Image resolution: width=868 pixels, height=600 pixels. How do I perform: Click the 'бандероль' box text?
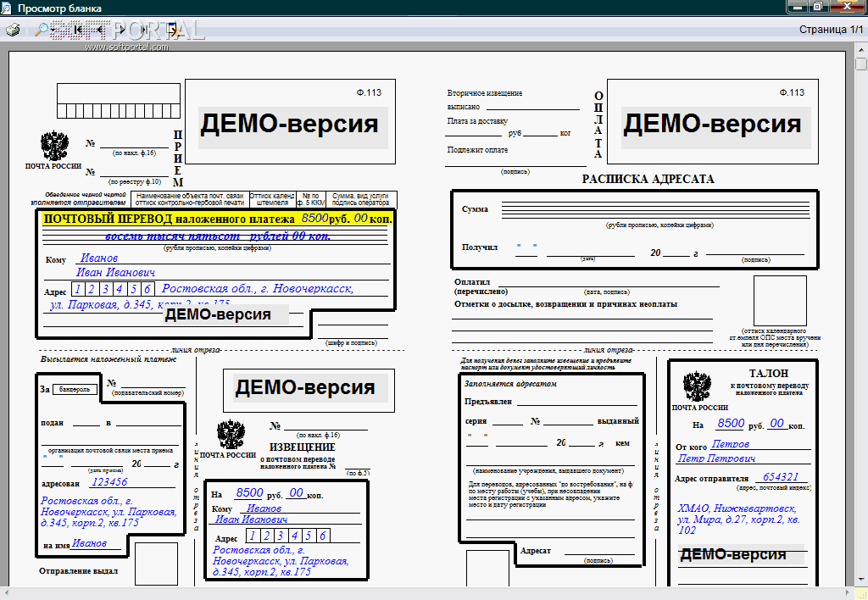75,389
